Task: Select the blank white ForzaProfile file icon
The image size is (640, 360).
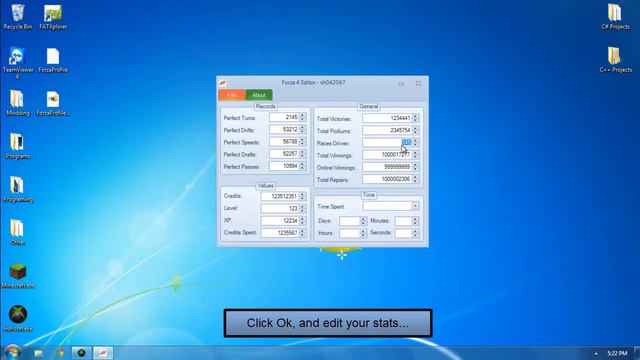Action: click(x=53, y=60)
